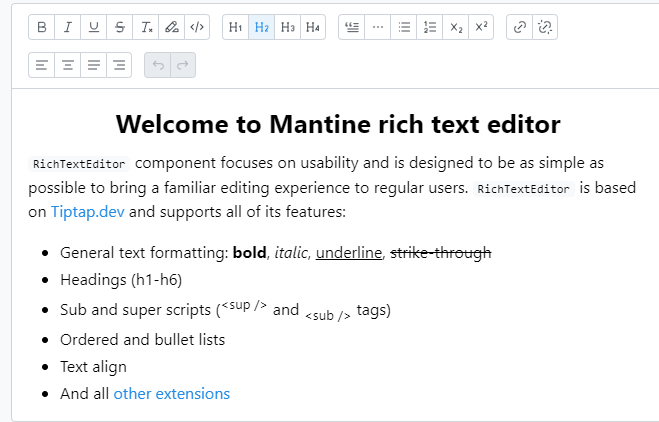Apply Heading 4 style

(x=313, y=27)
